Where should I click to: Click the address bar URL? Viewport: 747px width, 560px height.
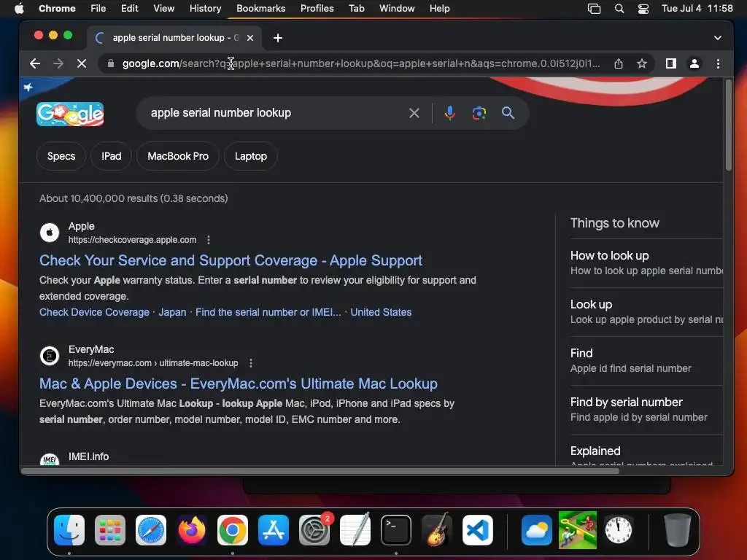[x=360, y=63]
